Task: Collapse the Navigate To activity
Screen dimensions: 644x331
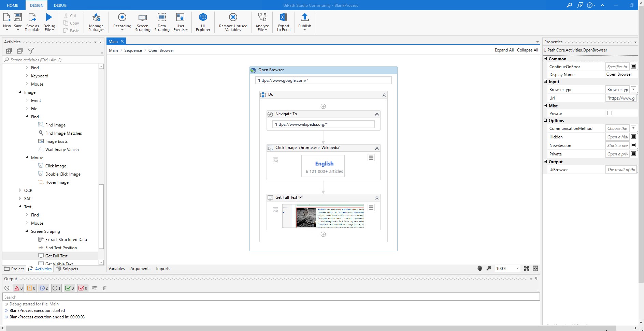Action: pyautogui.click(x=377, y=114)
